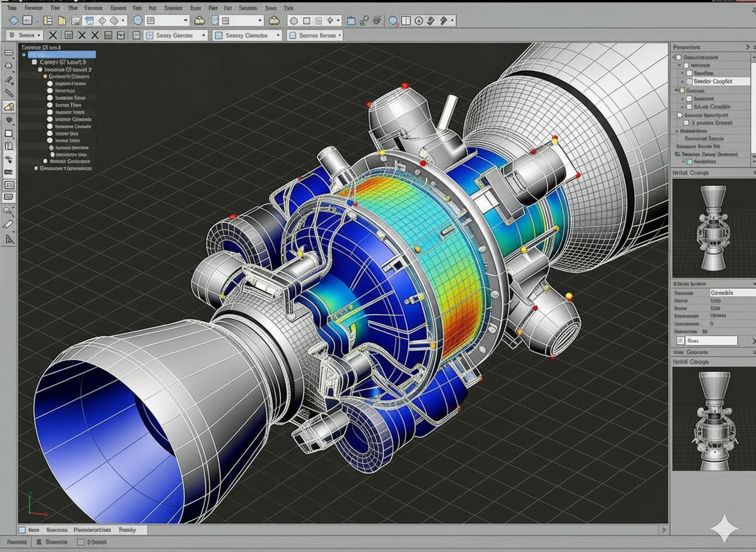The width and height of the screenshot is (756, 552).
Task: Click the list-view icon beside the yellow page icon
Action: click(x=48, y=20)
